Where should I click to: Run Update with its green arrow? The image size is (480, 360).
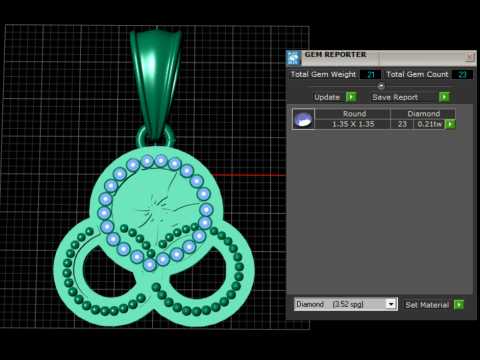[351, 97]
